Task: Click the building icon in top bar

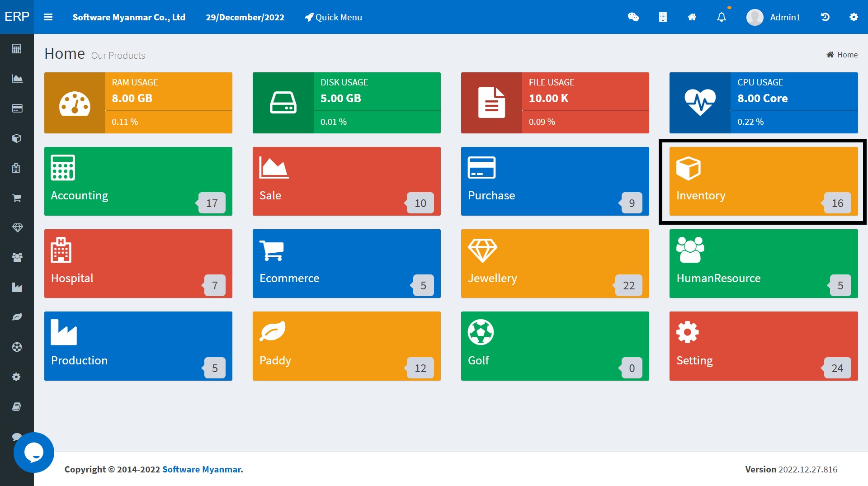Action: pos(663,17)
